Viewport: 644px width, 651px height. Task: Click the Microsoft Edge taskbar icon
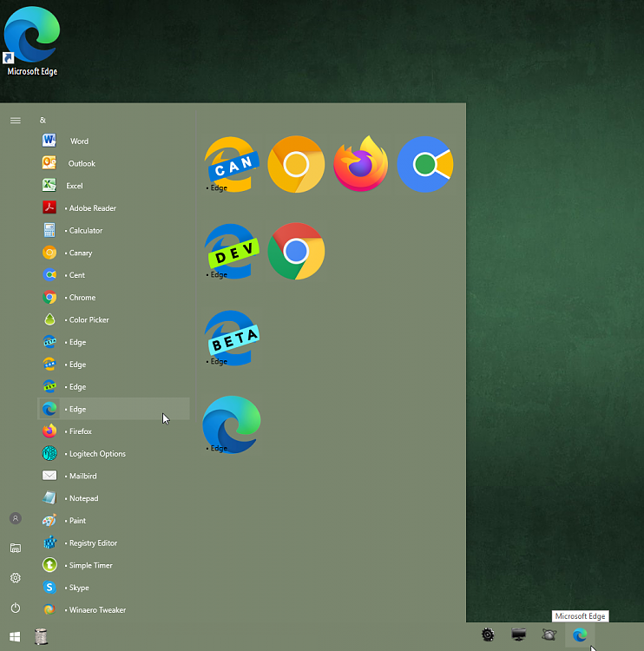[x=580, y=635]
